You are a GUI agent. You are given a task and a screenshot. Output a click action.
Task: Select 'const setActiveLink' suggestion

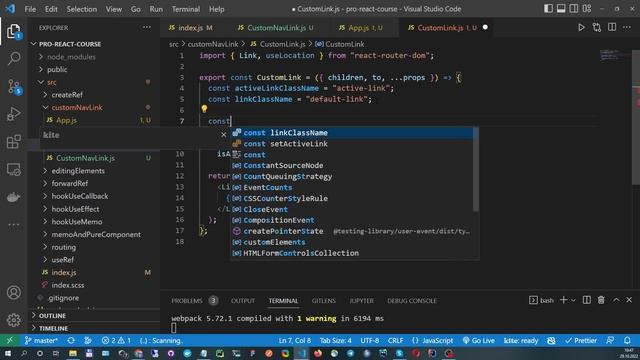352,144
